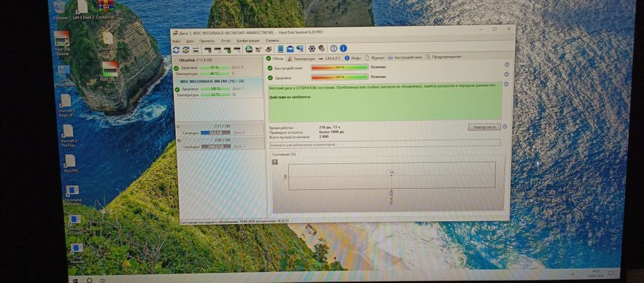Switch to the Журнал tab
Viewport: 644px width, 283px height.
click(x=375, y=57)
